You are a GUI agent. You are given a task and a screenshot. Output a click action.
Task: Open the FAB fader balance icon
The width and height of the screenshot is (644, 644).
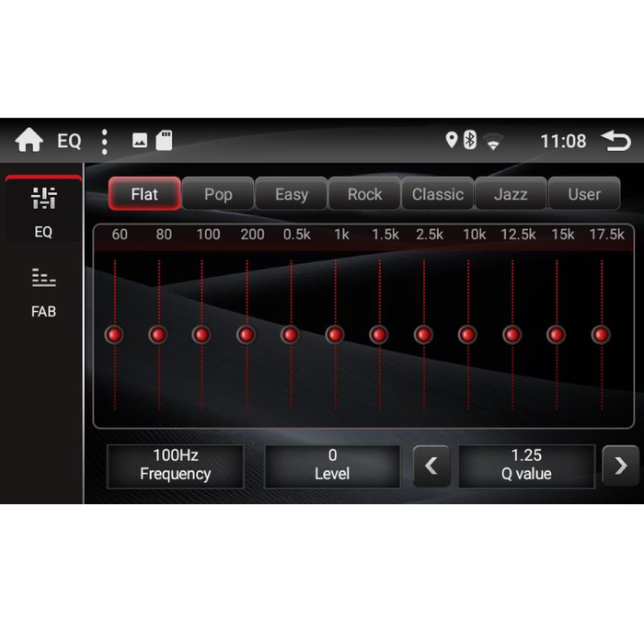[43, 290]
